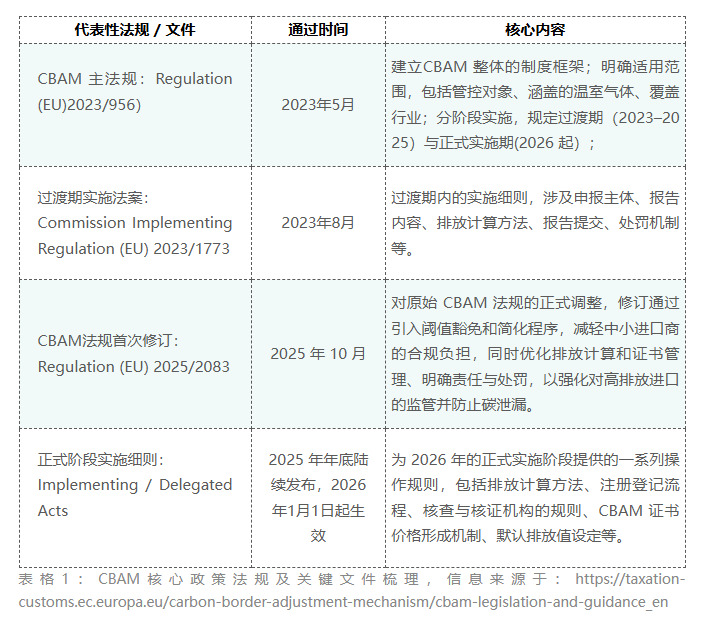Click the '代表性法规 / 文件' column header

pyautogui.click(x=135, y=30)
